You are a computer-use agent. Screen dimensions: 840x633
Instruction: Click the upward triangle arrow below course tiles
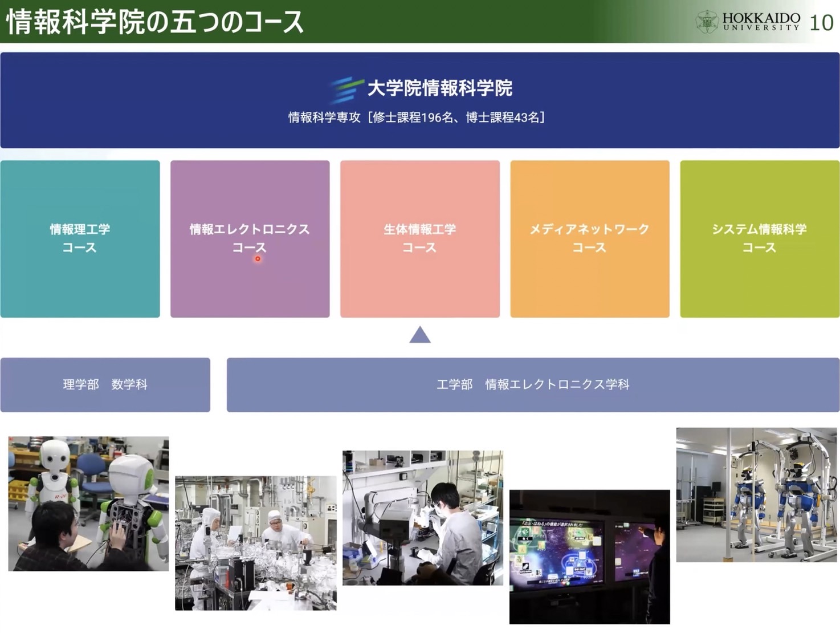[420, 335]
